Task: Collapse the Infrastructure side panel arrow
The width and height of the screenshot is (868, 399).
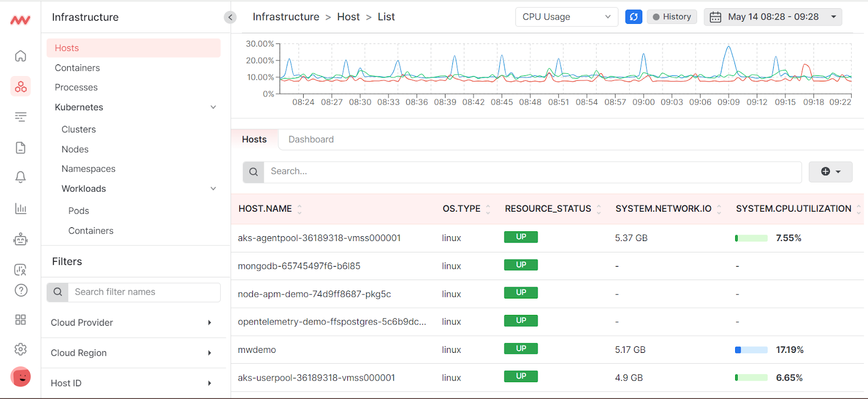Action: (230, 17)
